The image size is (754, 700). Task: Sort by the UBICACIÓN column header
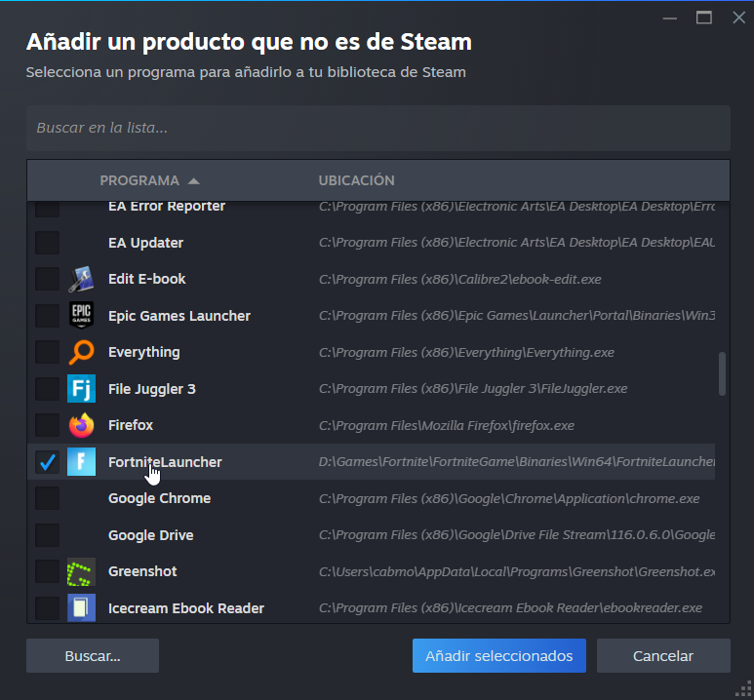click(356, 180)
